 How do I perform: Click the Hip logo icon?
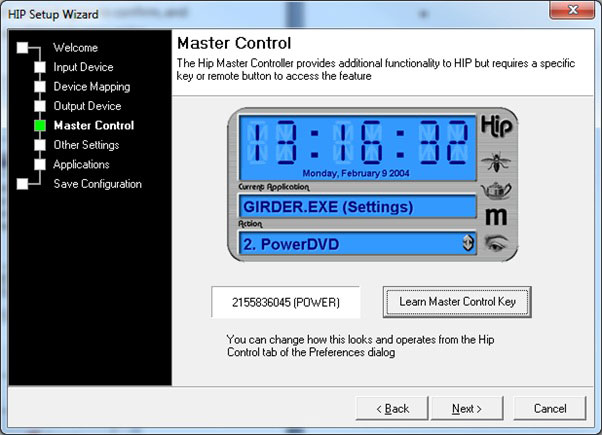pos(496,126)
